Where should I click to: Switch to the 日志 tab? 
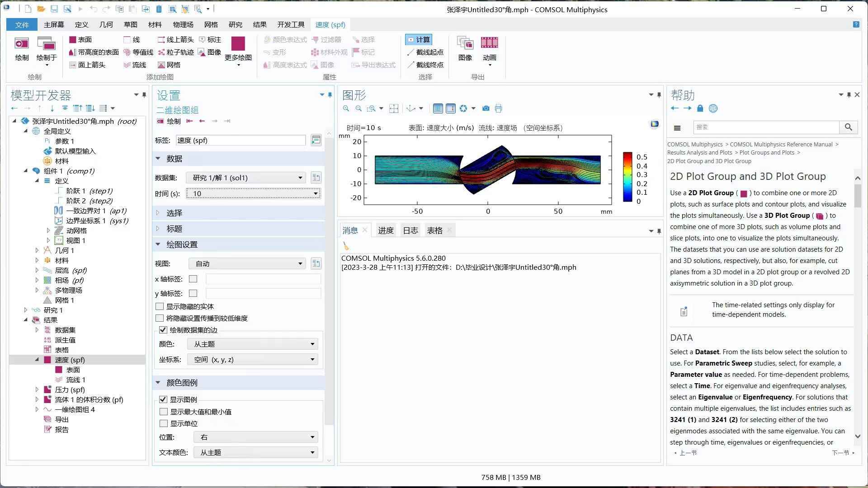point(410,230)
